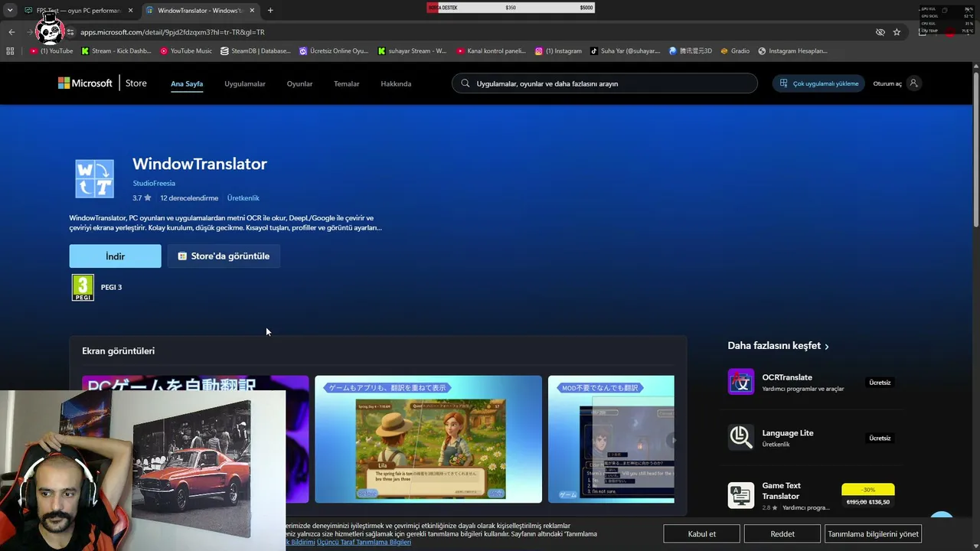Open the farm game dialogue screenshot
The width and height of the screenshot is (980, 551).
coord(429,439)
